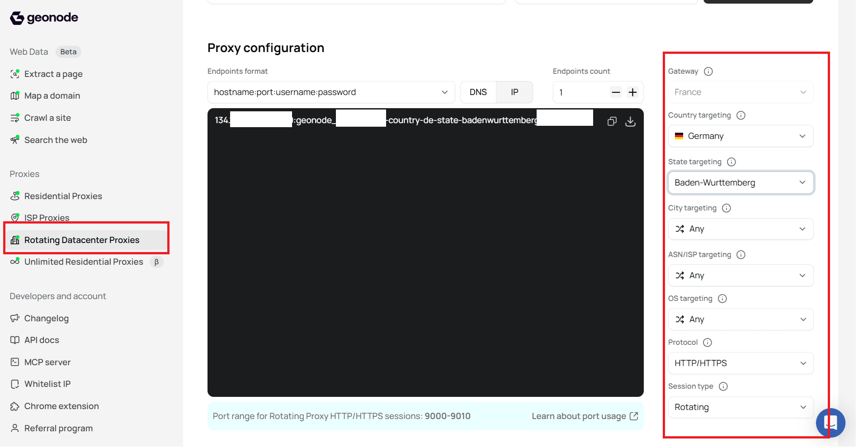The width and height of the screenshot is (868, 448).
Task: Decrease endpoints count with minus button
Action: click(616, 92)
